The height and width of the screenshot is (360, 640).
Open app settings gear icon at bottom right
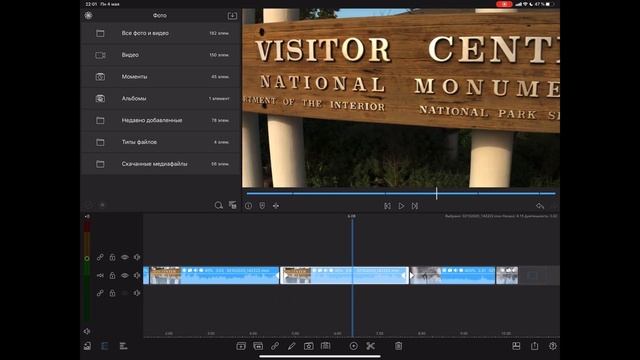[x=553, y=346]
